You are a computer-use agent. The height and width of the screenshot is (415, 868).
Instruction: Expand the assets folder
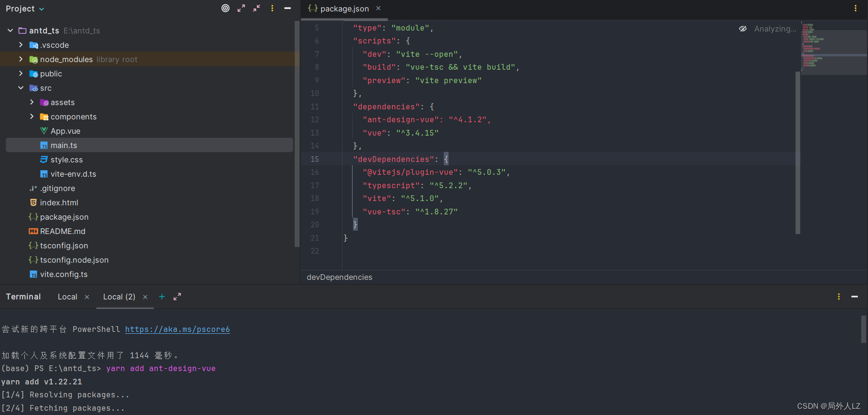pyautogui.click(x=32, y=102)
